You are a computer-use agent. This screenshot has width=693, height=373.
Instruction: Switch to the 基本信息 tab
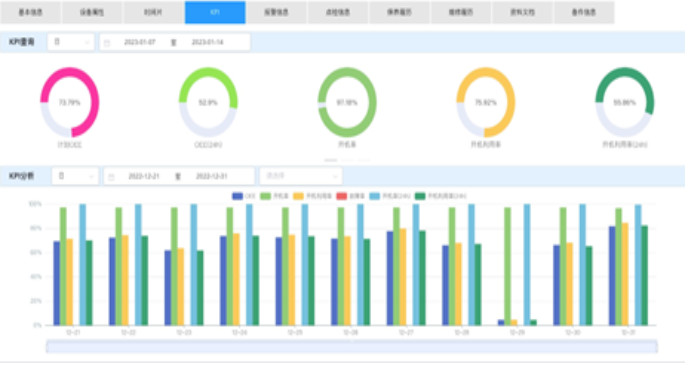pyautogui.click(x=30, y=12)
